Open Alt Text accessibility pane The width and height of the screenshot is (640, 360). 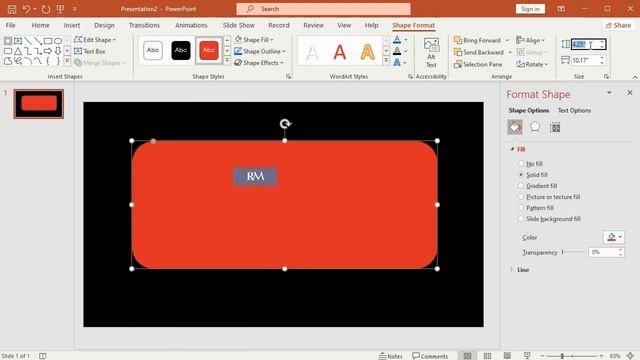tap(431, 52)
